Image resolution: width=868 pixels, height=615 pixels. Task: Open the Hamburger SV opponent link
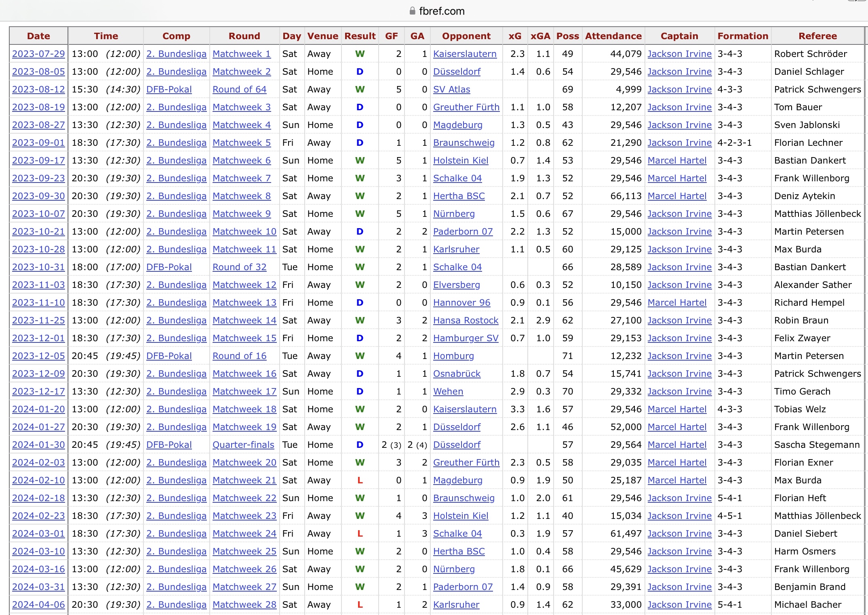pyautogui.click(x=466, y=338)
